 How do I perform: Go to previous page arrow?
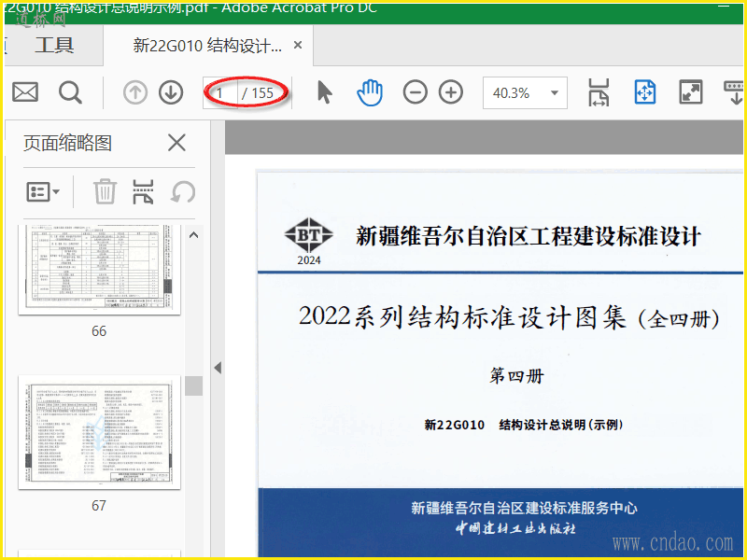tap(135, 92)
